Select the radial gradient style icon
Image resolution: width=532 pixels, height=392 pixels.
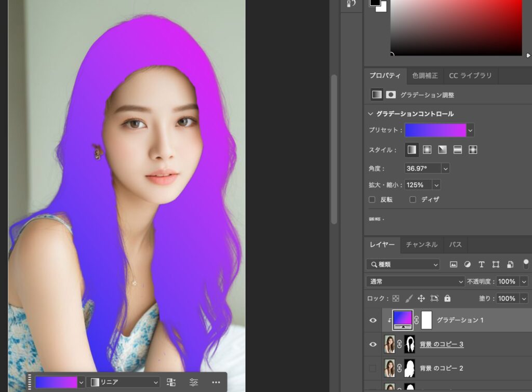[427, 150]
